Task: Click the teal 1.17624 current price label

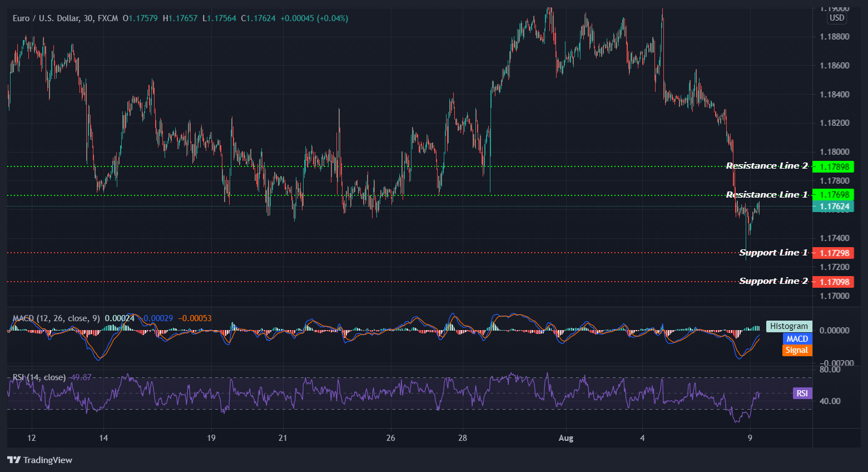Action: 833,206
